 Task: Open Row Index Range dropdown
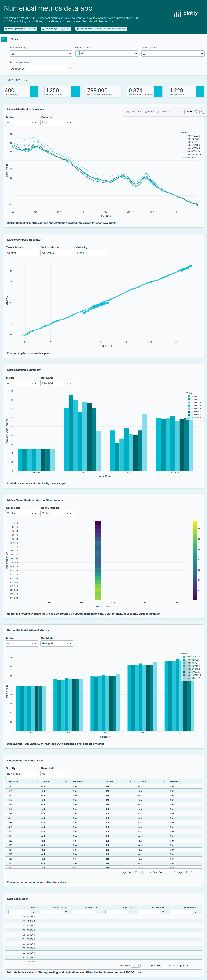click(x=41, y=54)
